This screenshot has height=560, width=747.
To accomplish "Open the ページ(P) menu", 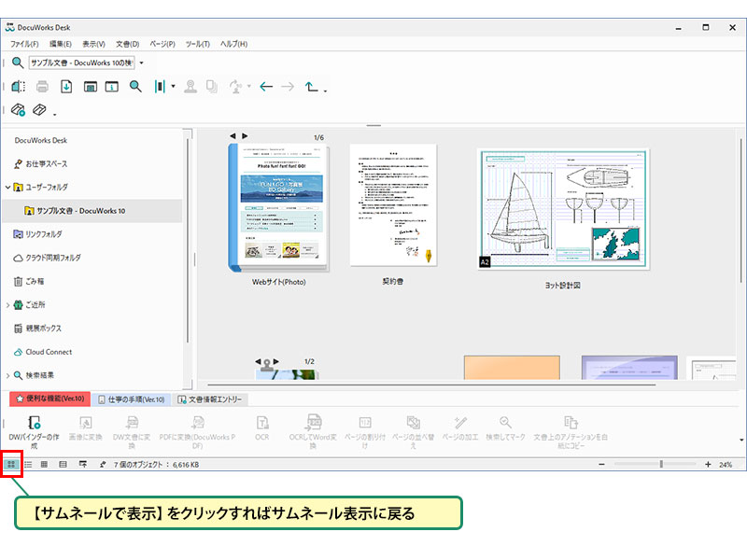I will pyautogui.click(x=162, y=44).
